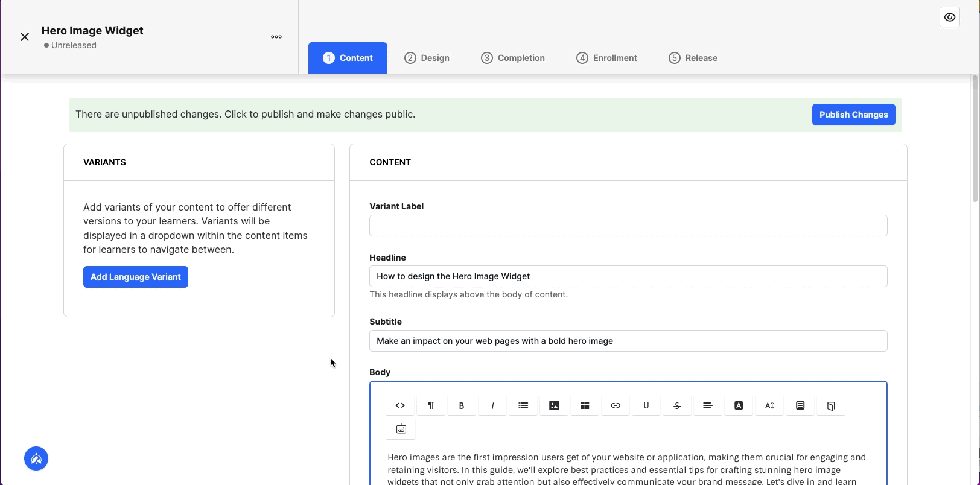Open the blue floating help launcher
Viewport: 980px width, 485px height.
tap(36, 458)
